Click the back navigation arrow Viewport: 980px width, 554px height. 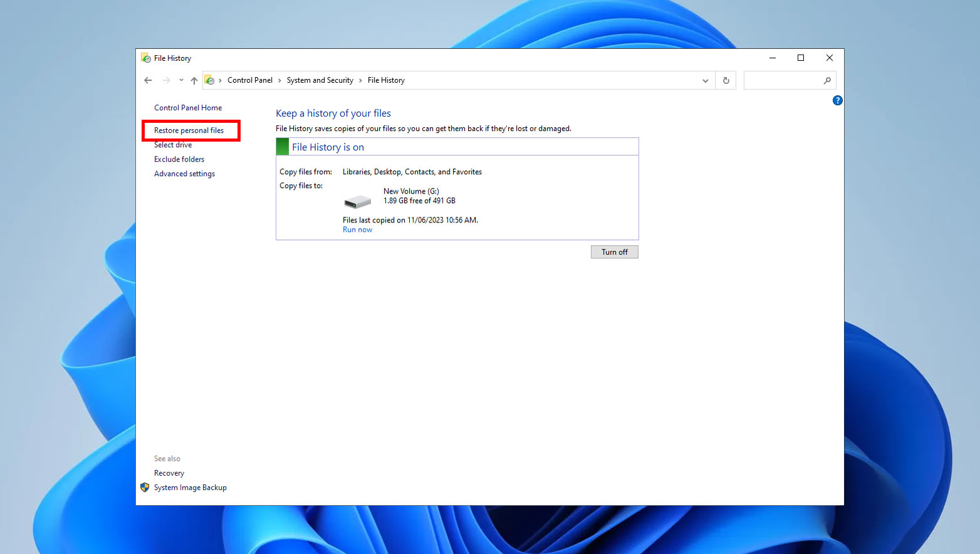pos(148,80)
